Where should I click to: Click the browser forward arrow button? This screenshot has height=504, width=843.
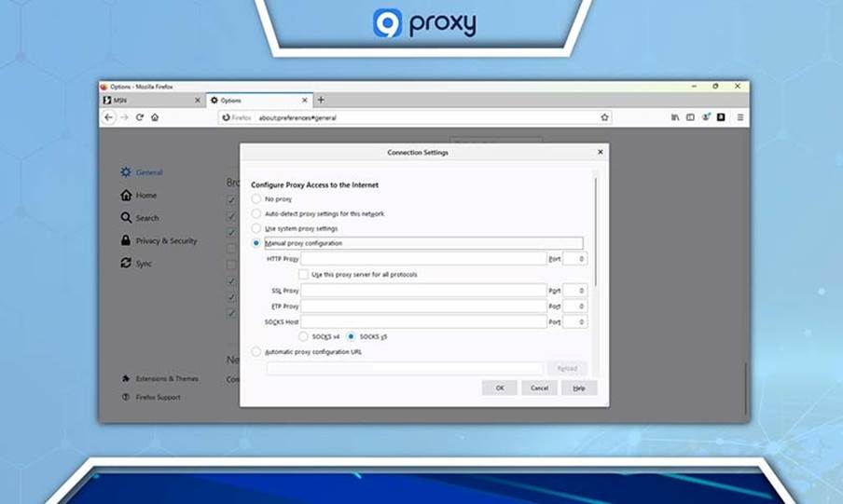coord(124,117)
